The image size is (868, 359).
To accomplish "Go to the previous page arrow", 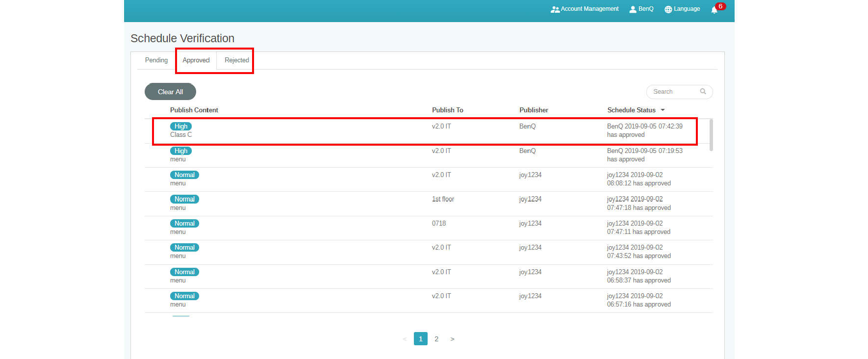I will (x=405, y=339).
